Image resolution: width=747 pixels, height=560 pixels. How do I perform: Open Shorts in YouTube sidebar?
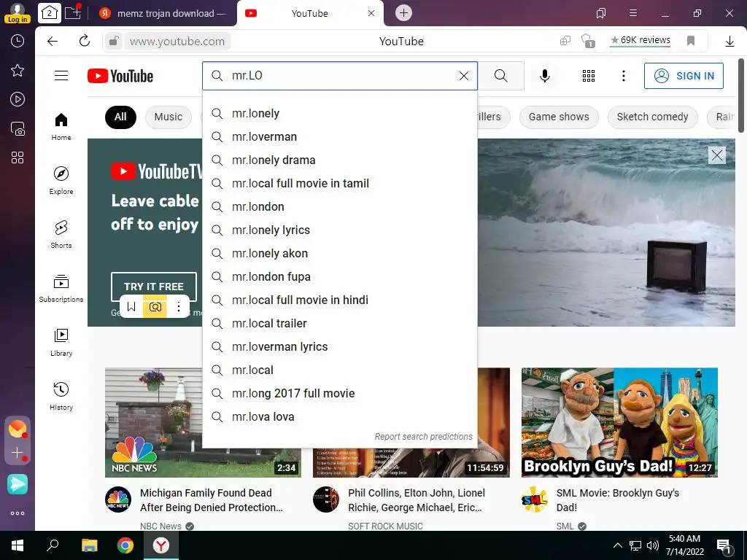61,234
